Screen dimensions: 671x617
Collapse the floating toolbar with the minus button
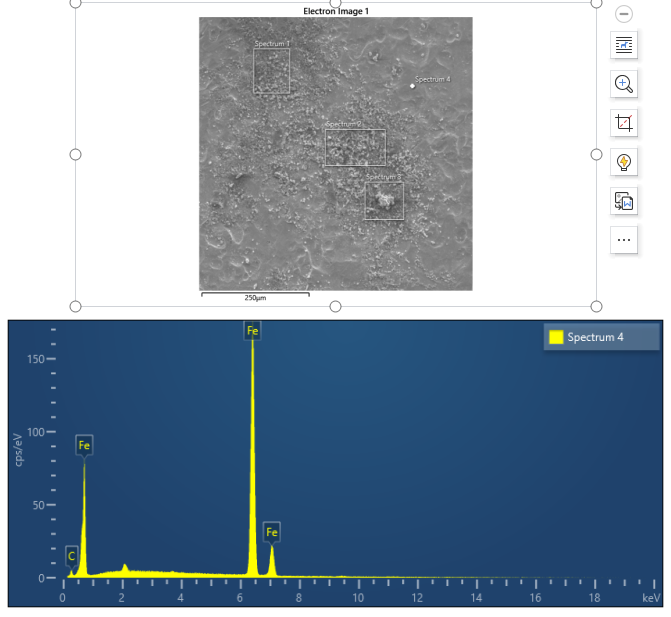click(624, 14)
